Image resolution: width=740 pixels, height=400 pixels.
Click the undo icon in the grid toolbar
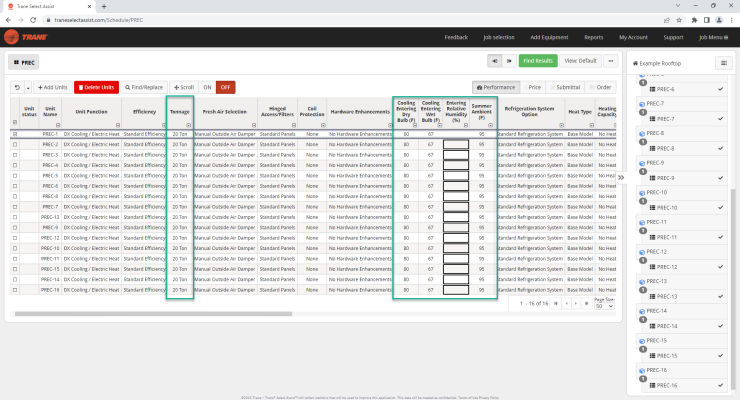(x=17, y=87)
